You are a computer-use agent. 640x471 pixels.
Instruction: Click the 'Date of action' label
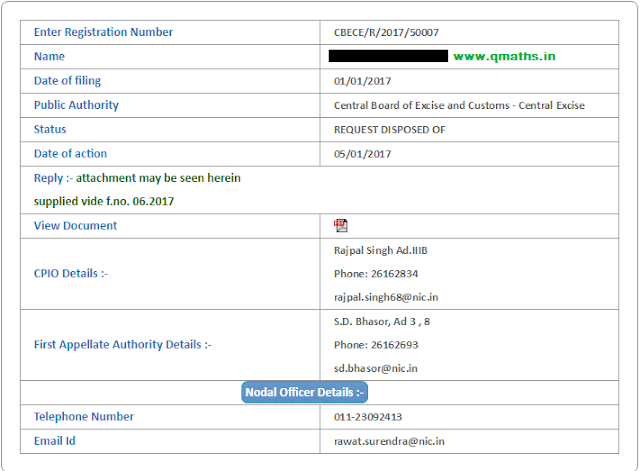coord(70,154)
